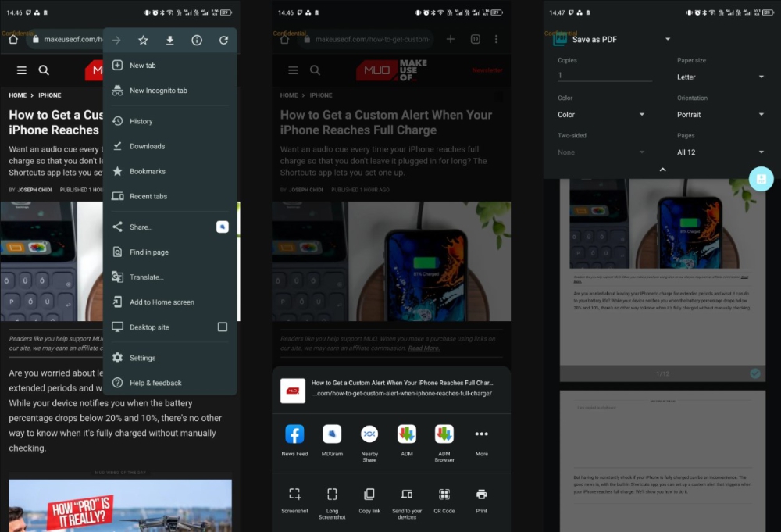Image resolution: width=781 pixels, height=532 pixels.
Task: Enable the Desktop site checkbox
Action: coord(223,327)
